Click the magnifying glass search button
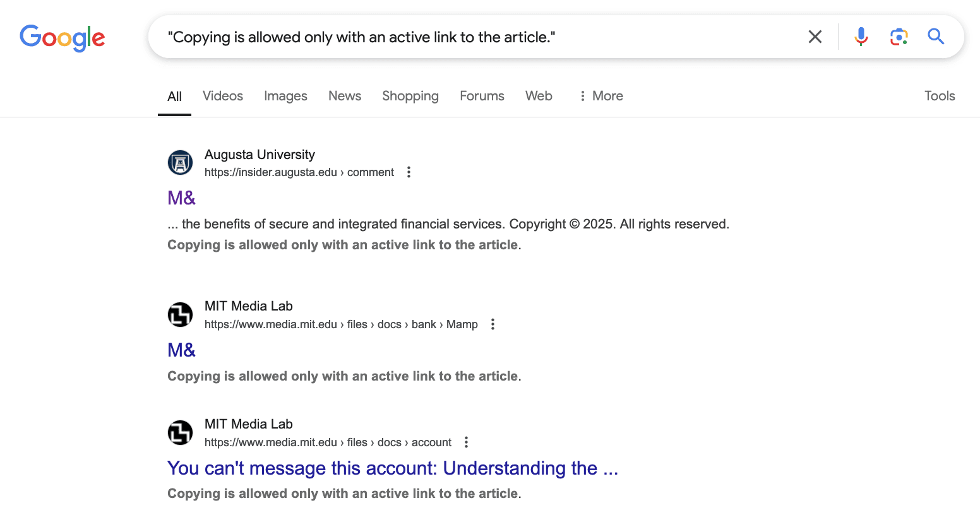This screenshot has height=515, width=980. (936, 37)
